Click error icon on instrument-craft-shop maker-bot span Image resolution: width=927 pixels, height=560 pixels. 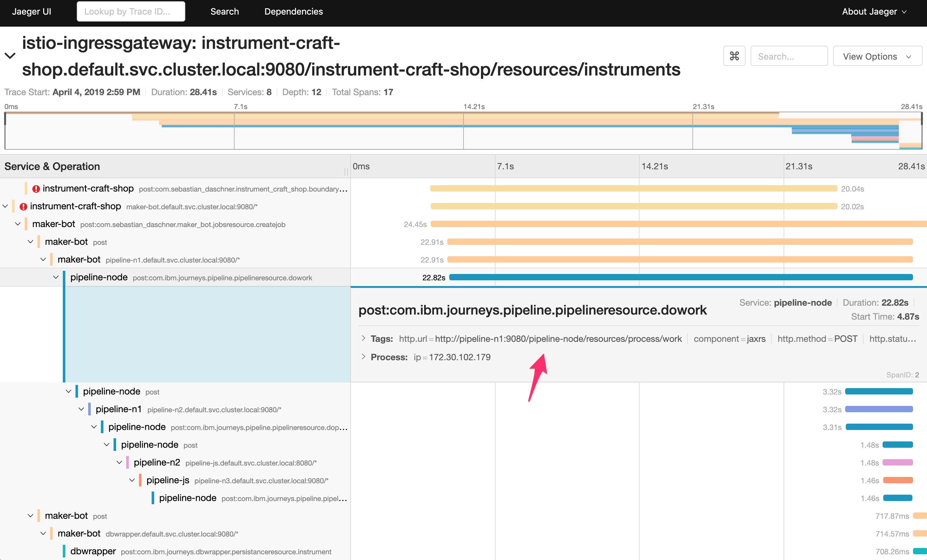tap(23, 206)
